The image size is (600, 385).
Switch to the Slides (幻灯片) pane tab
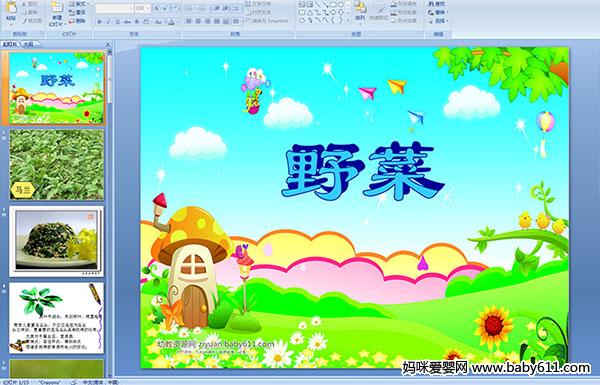pos(10,44)
